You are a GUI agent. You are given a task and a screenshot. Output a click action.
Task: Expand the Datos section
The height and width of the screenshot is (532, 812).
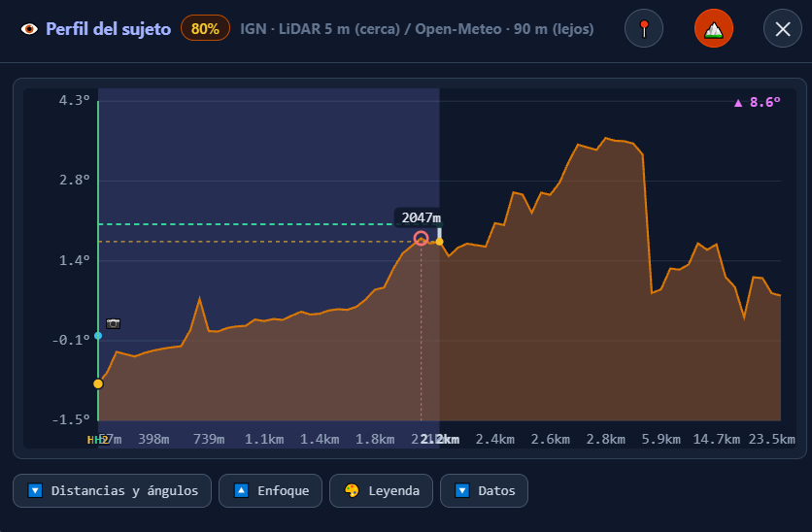tap(485, 490)
